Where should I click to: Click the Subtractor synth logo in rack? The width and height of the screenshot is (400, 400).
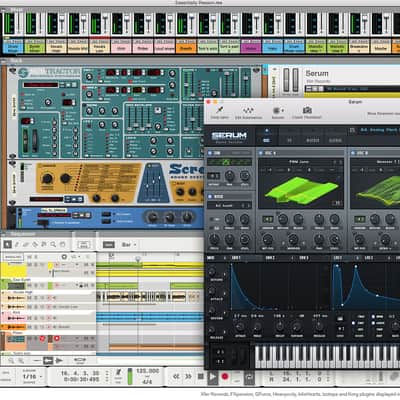[x=50, y=72]
